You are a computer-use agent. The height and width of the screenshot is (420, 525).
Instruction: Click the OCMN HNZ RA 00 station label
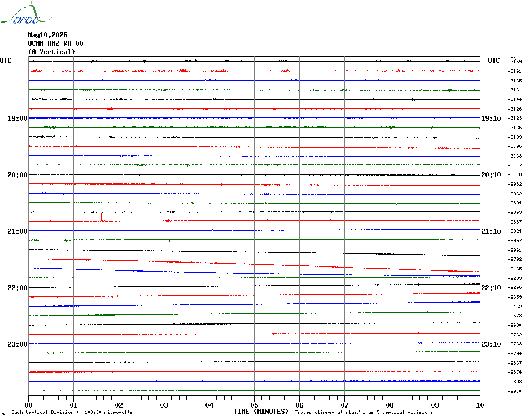point(55,43)
